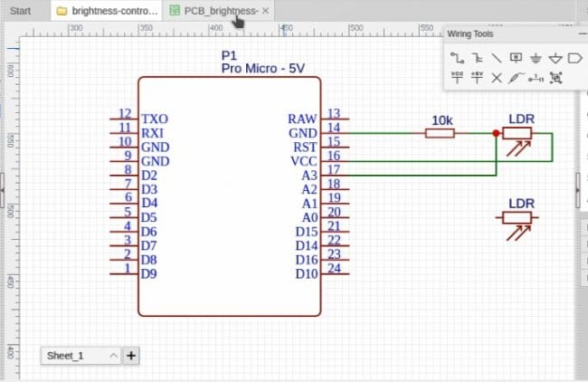Select the unconnected lower LDR component
588x382 pixels.
click(x=518, y=218)
